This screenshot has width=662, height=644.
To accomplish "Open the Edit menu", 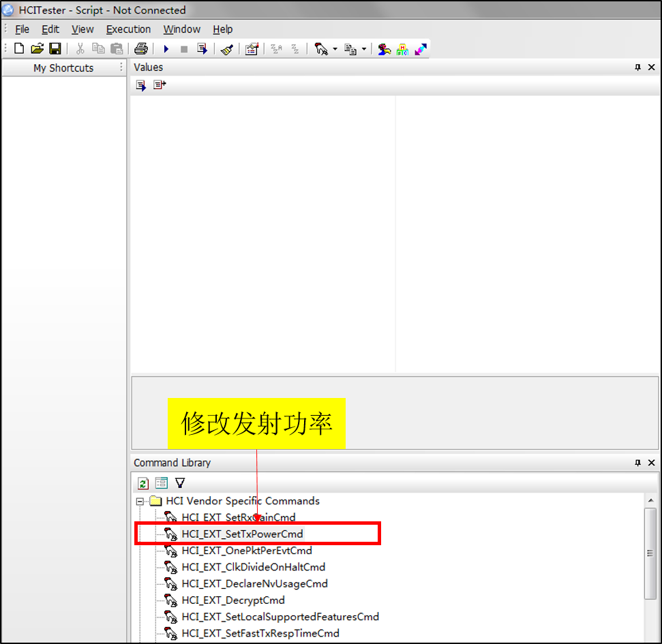I will click(x=50, y=29).
